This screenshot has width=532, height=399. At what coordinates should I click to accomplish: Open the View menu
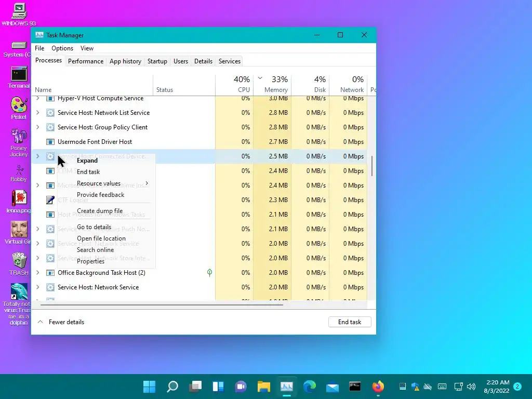pyautogui.click(x=87, y=48)
